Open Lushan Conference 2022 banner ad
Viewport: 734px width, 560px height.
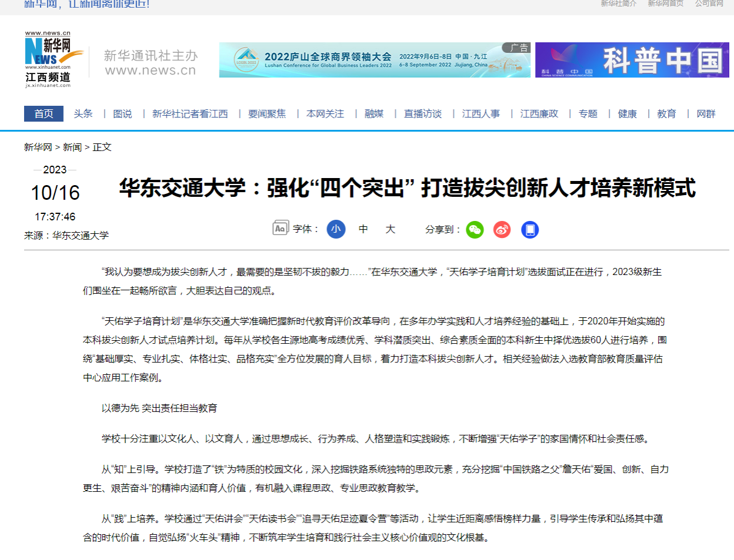click(375, 60)
